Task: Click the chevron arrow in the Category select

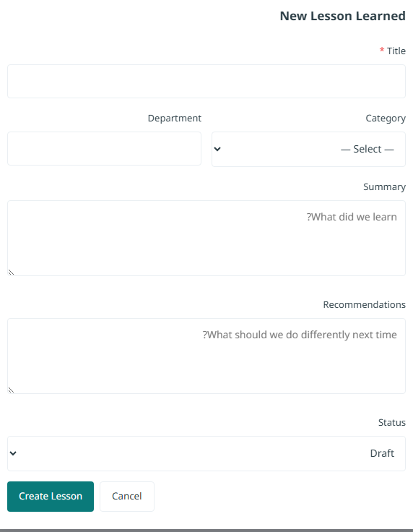Action: pyautogui.click(x=217, y=149)
